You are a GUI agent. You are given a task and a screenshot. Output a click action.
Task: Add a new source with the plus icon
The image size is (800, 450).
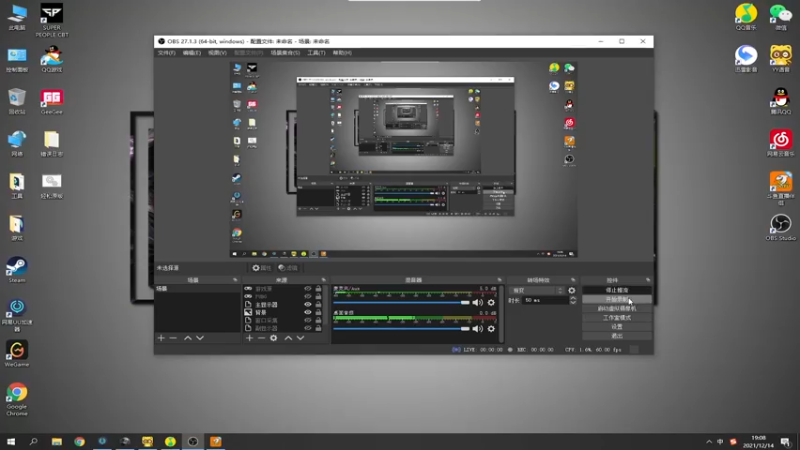pyautogui.click(x=249, y=338)
